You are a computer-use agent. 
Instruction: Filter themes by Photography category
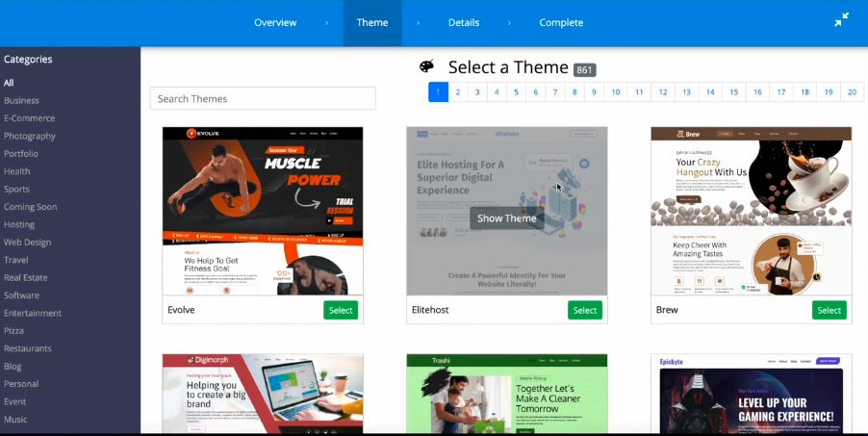point(29,136)
